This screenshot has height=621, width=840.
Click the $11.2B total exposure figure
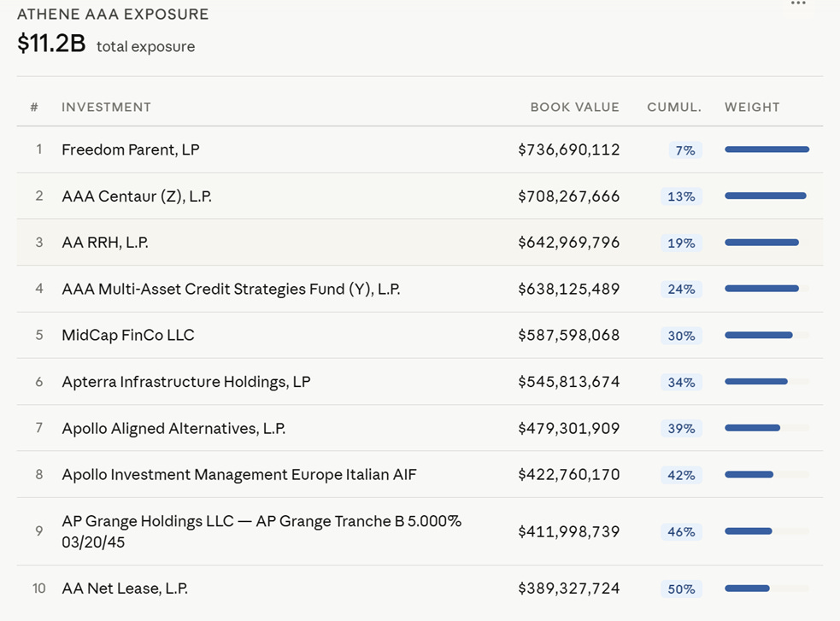click(51, 44)
